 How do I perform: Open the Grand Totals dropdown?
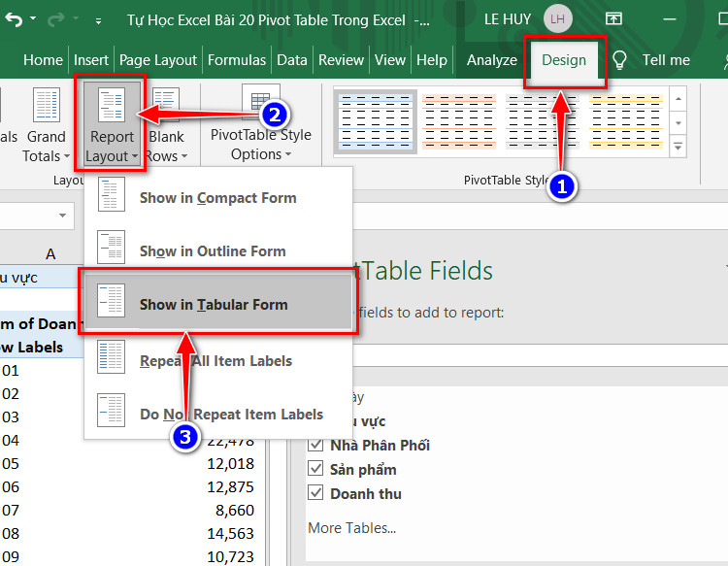point(46,125)
